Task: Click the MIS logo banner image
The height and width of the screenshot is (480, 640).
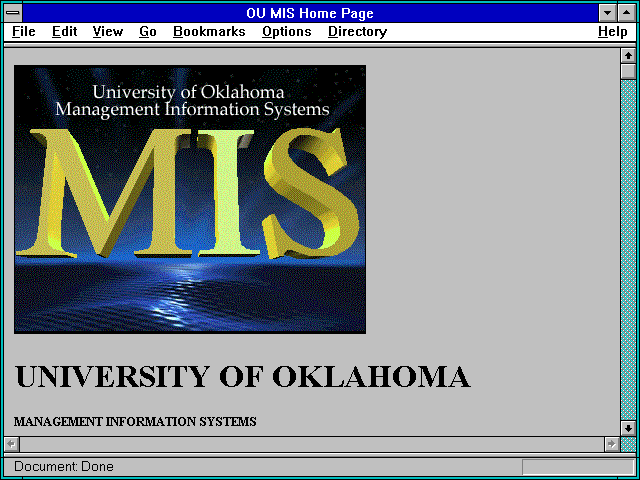Action: (190, 199)
